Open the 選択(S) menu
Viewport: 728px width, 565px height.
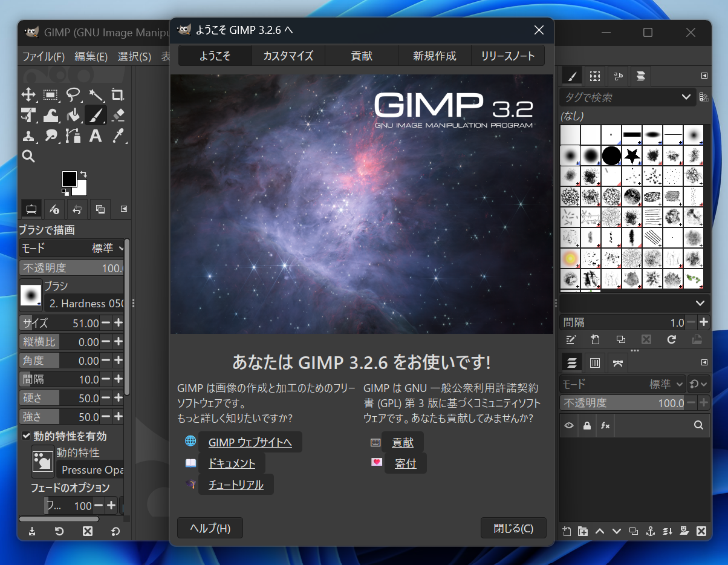point(134,57)
